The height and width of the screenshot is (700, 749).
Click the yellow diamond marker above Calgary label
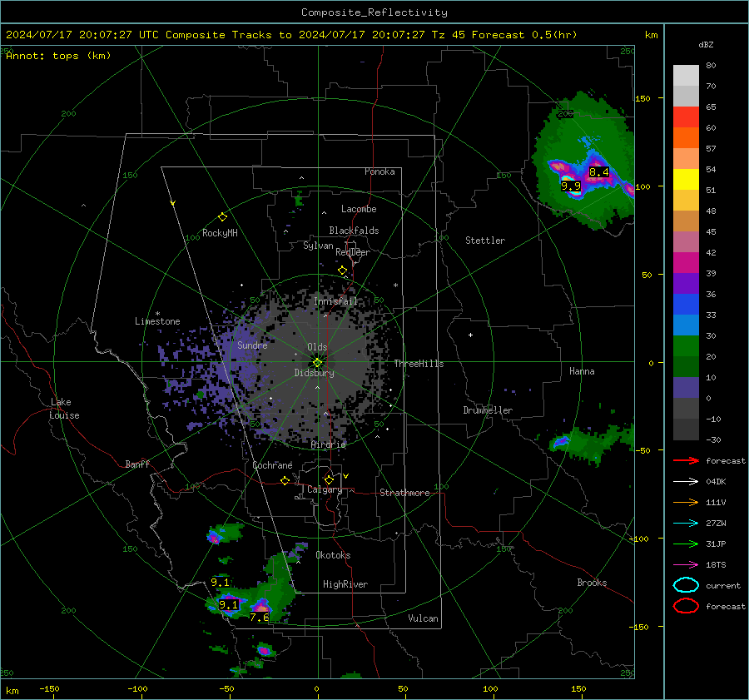click(329, 479)
